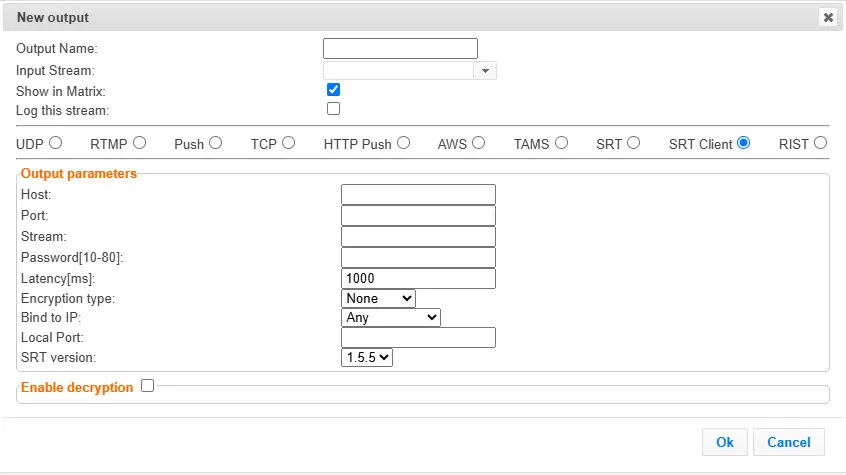Toggle the Enable decryption checkbox

(147, 386)
